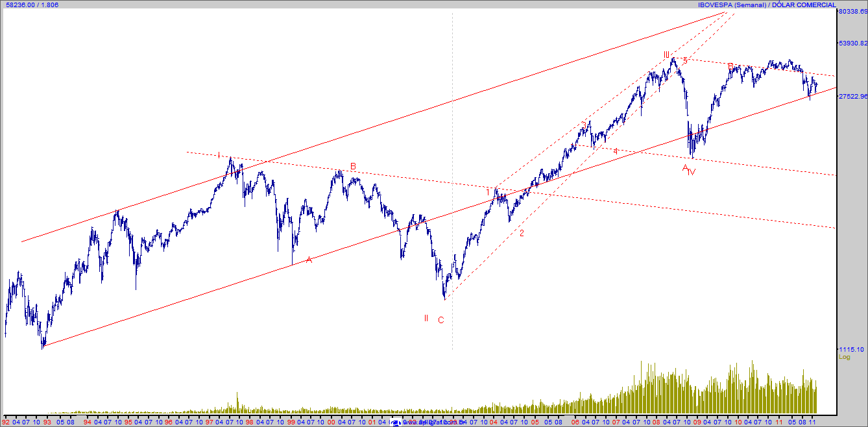The width and height of the screenshot is (868, 427).
Task: Click the red wave II label
Action: [426, 318]
